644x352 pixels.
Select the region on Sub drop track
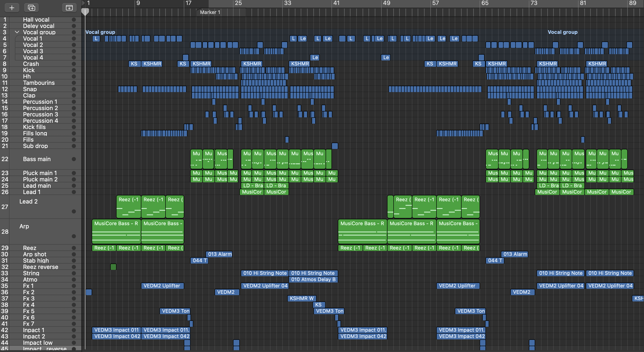click(x=335, y=146)
